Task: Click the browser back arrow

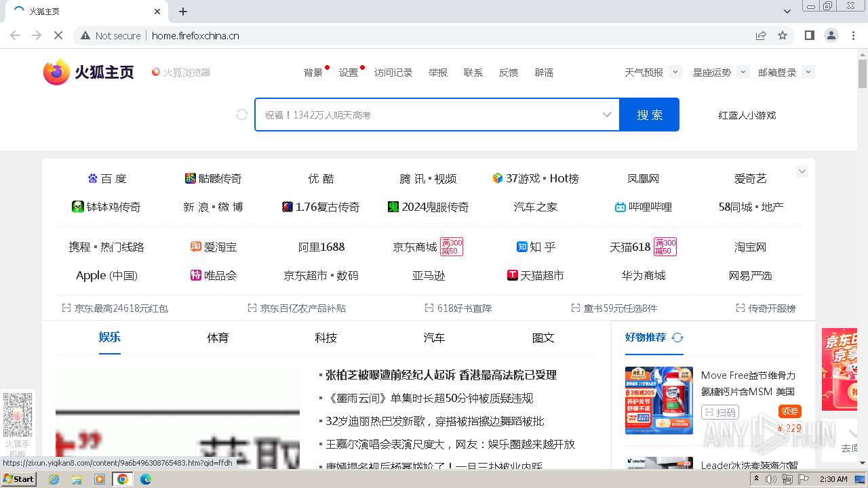Action: pyautogui.click(x=15, y=35)
